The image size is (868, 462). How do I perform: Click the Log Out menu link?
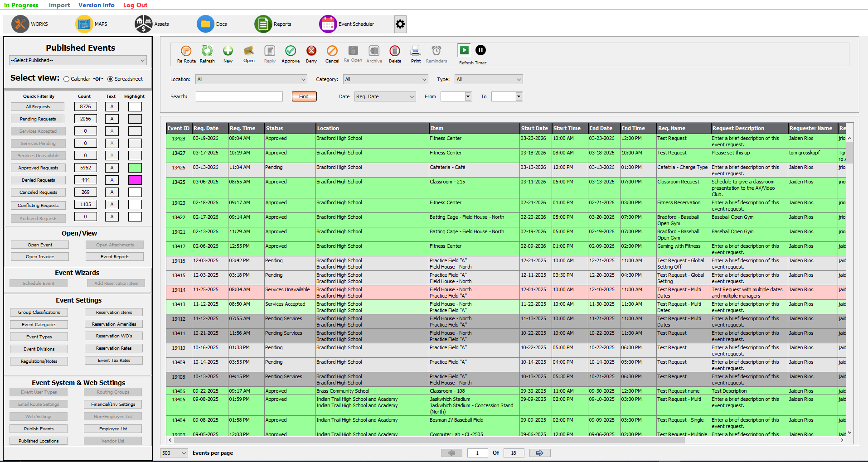(x=135, y=5)
